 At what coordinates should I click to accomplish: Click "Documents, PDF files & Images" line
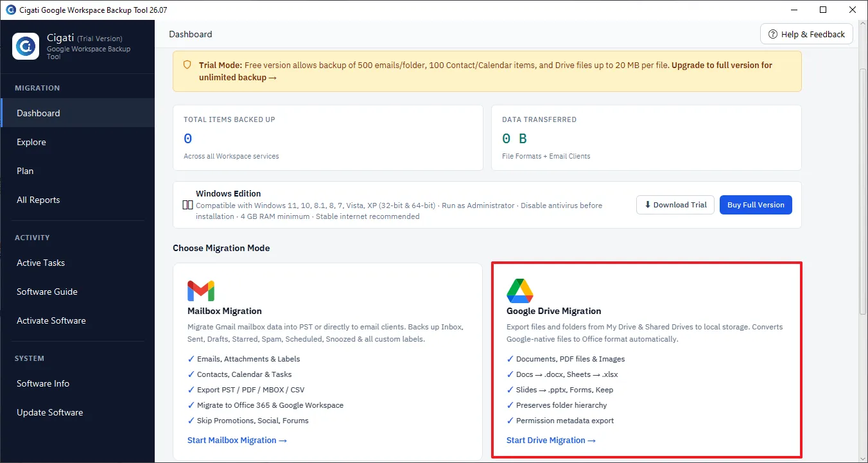pos(571,359)
